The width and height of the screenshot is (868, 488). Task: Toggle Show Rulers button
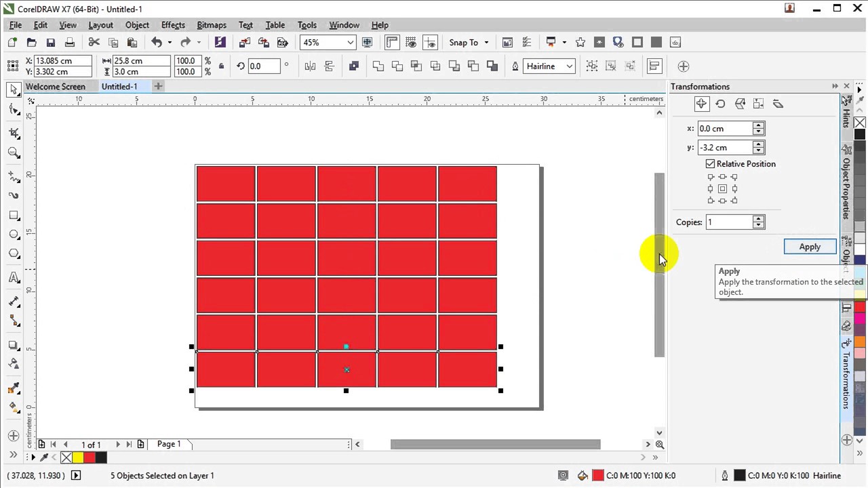pos(392,42)
